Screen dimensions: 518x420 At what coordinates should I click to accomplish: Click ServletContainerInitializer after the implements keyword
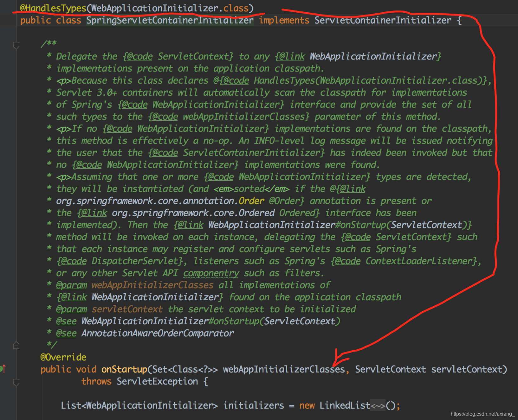tap(383, 21)
